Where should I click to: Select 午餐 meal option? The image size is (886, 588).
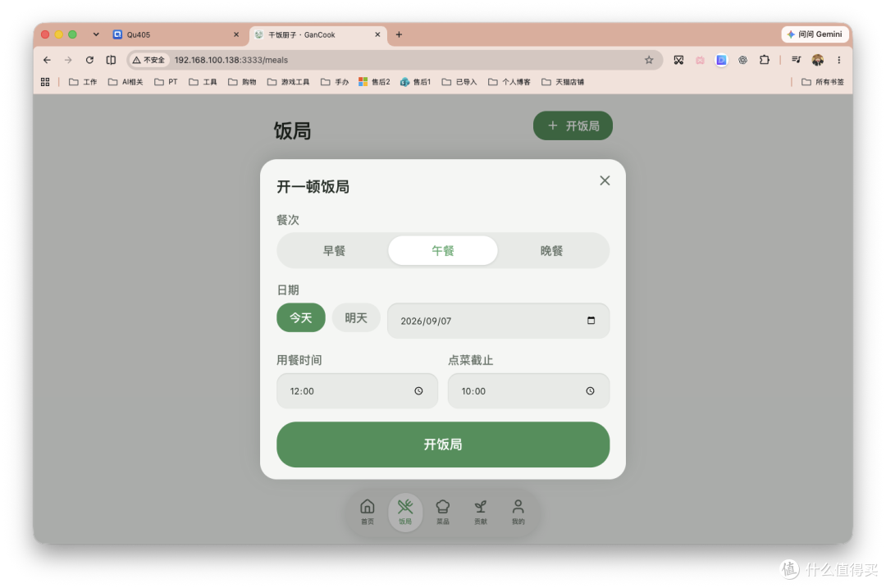pos(442,250)
